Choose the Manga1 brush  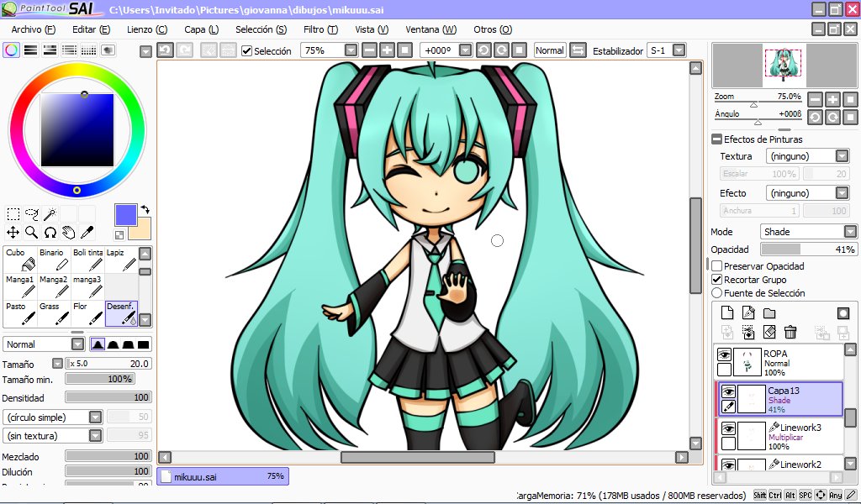(20, 286)
